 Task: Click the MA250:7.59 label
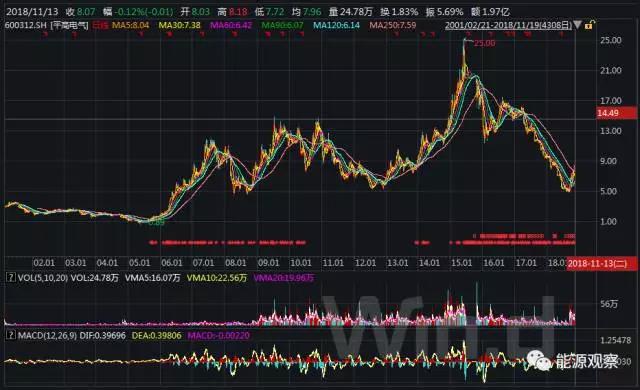tap(393, 25)
